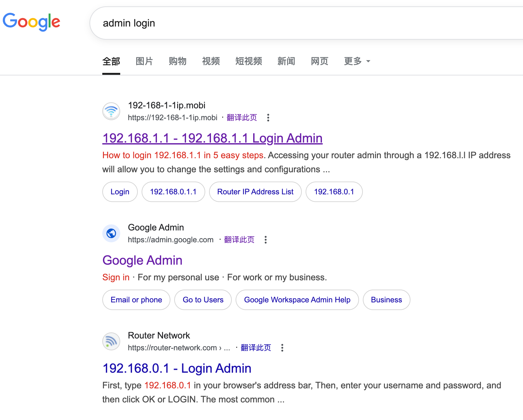Click the wifi favicon of 192-168-1-1ip.mobi
This screenshot has width=523, height=420.
[x=111, y=111]
